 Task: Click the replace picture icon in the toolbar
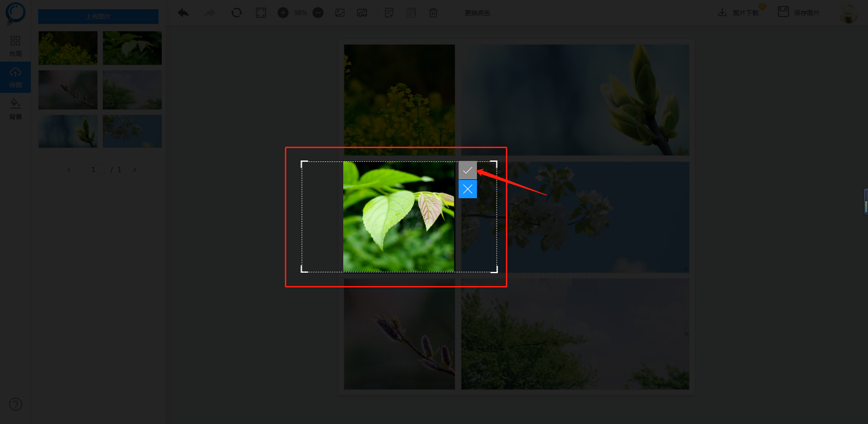click(x=362, y=13)
